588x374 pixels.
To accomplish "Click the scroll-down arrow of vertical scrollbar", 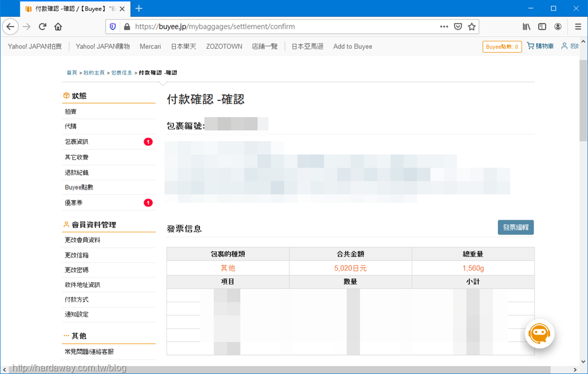I will click(583, 361).
